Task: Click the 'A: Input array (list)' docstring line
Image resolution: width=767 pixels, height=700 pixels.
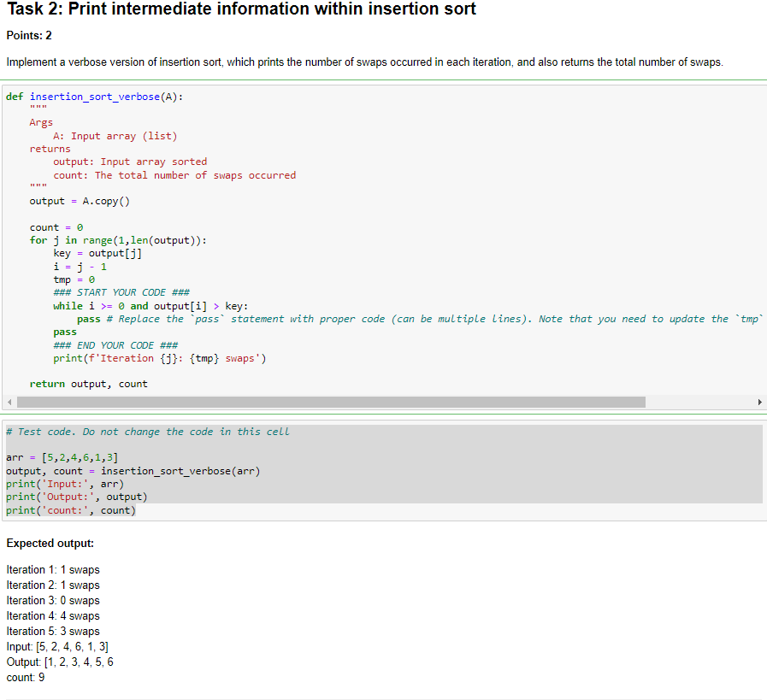Action: click(115, 136)
